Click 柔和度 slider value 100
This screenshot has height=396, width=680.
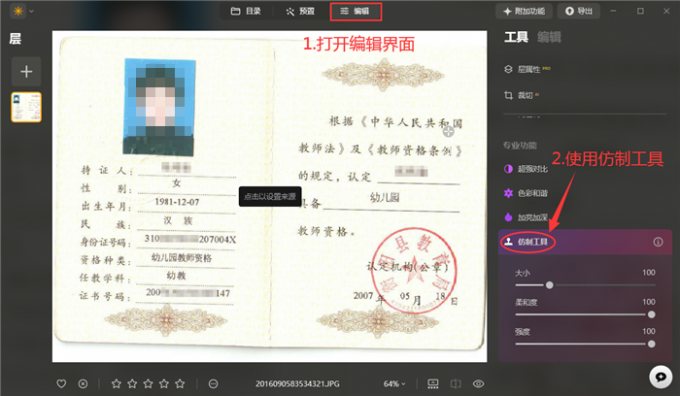tap(649, 302)
